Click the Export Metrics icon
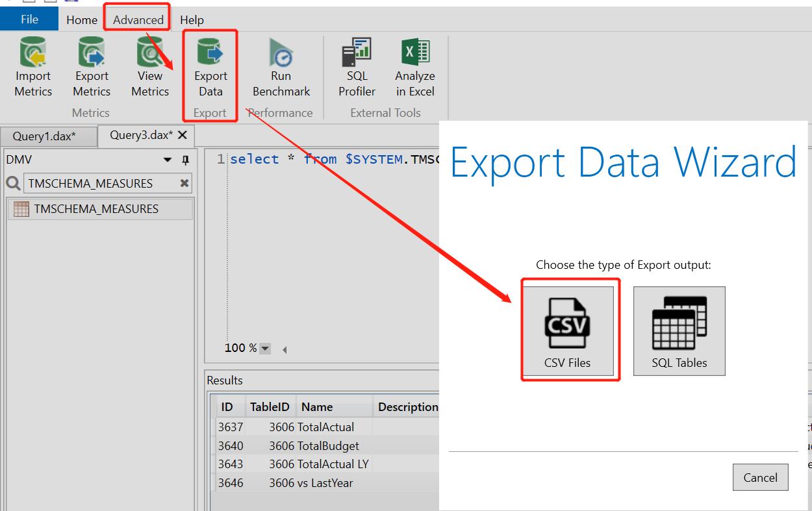The height and width of the screenshot is (511, 812). (x=91, y=65)
